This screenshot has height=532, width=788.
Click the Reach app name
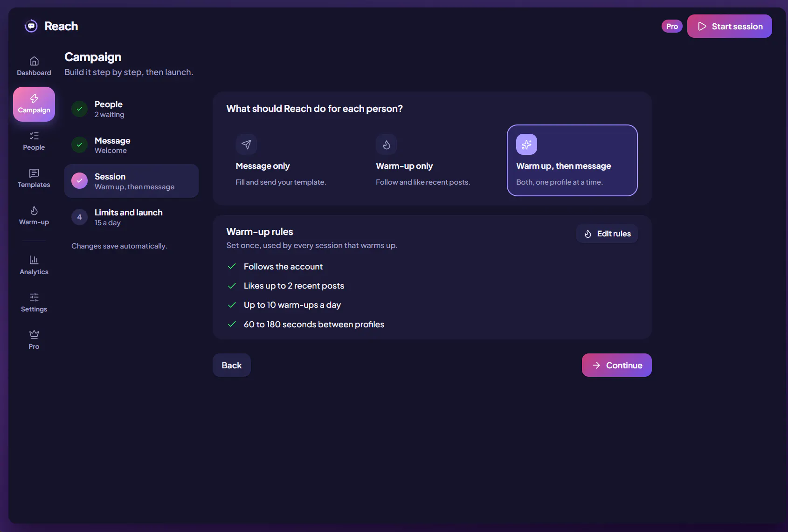(61, 26)
